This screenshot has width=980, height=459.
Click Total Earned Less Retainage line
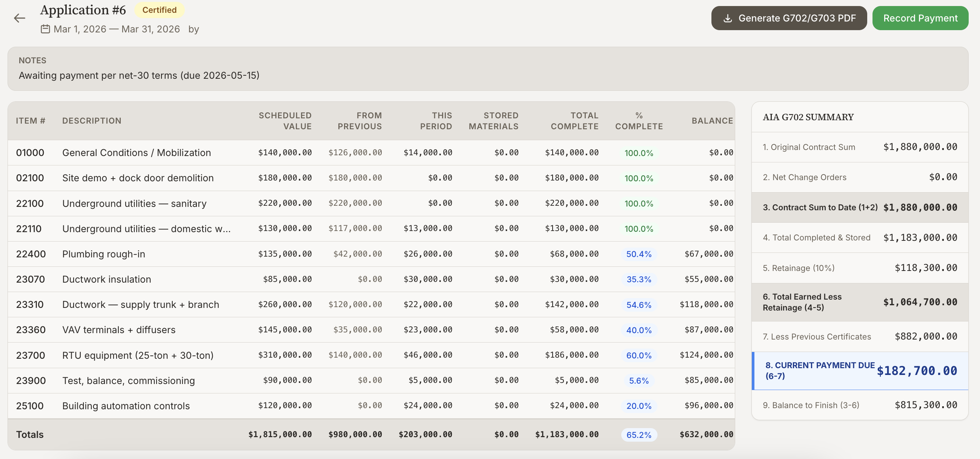click(x=860, y=302)
